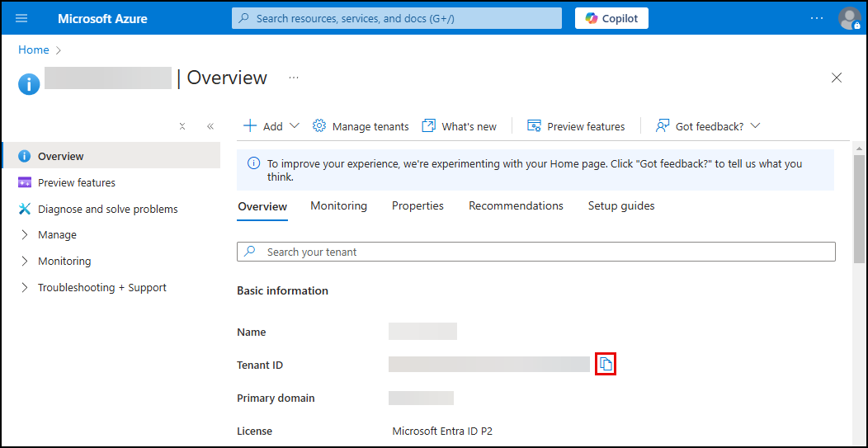The image size is (868, 448).
Task: Open the user account avatar
Action: click(x=849, y=18)
